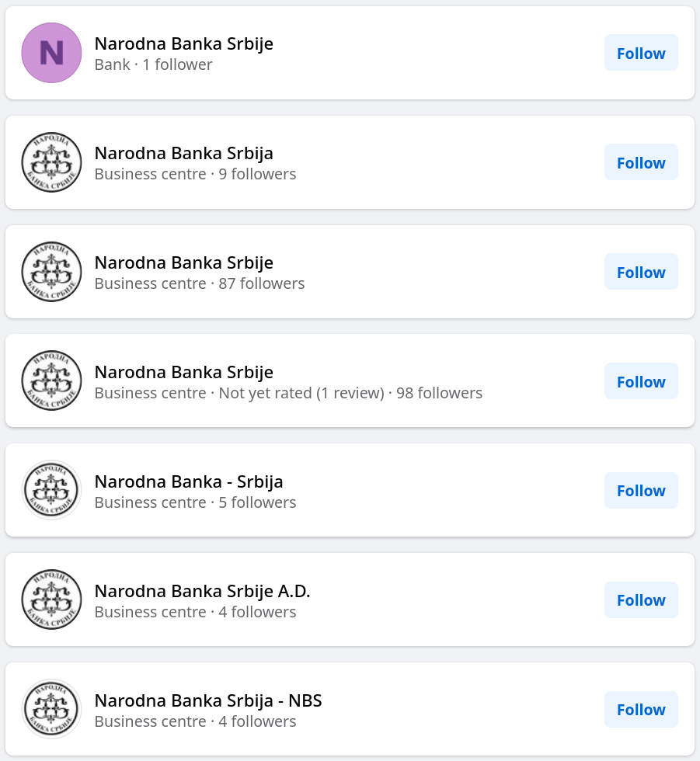Click the Not yet rated (1 review) text

301,393
